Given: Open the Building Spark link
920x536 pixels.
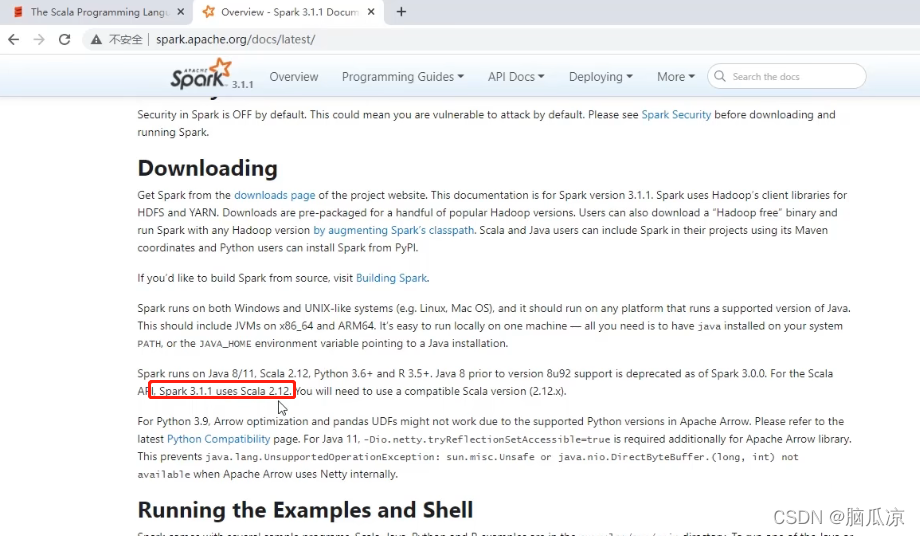Looking at the screenshot, I should (x=391, y=278).
